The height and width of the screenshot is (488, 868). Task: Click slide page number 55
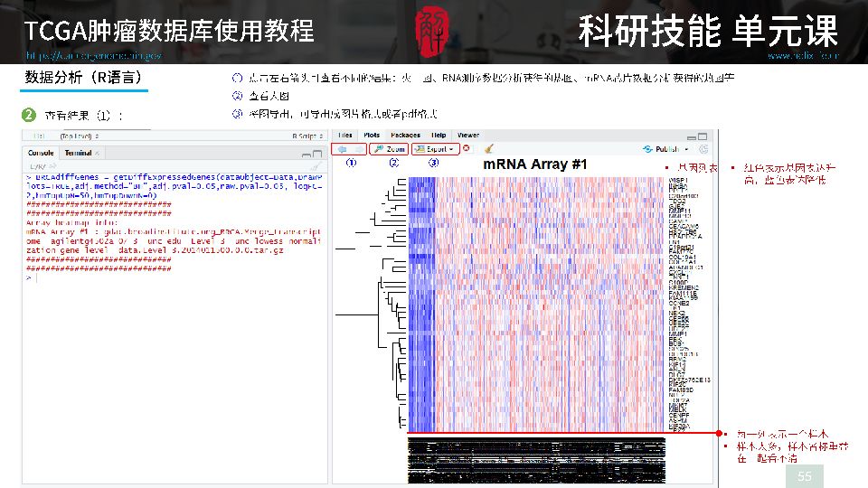[x=805, y=476]
